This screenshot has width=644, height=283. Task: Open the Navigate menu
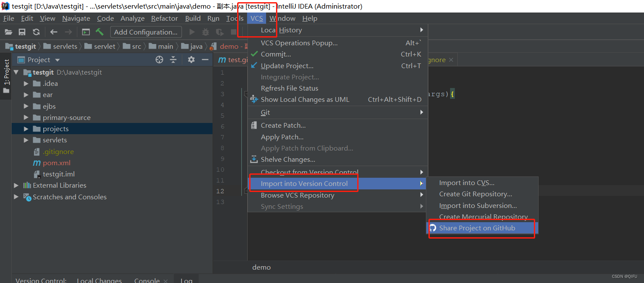pyautogui.click(x=76, y=18)
